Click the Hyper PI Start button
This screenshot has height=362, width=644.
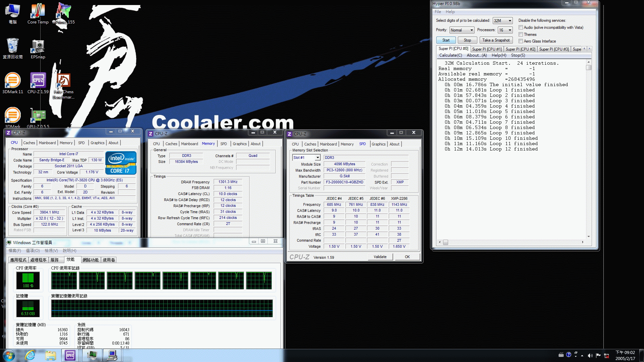coord(446,40)
